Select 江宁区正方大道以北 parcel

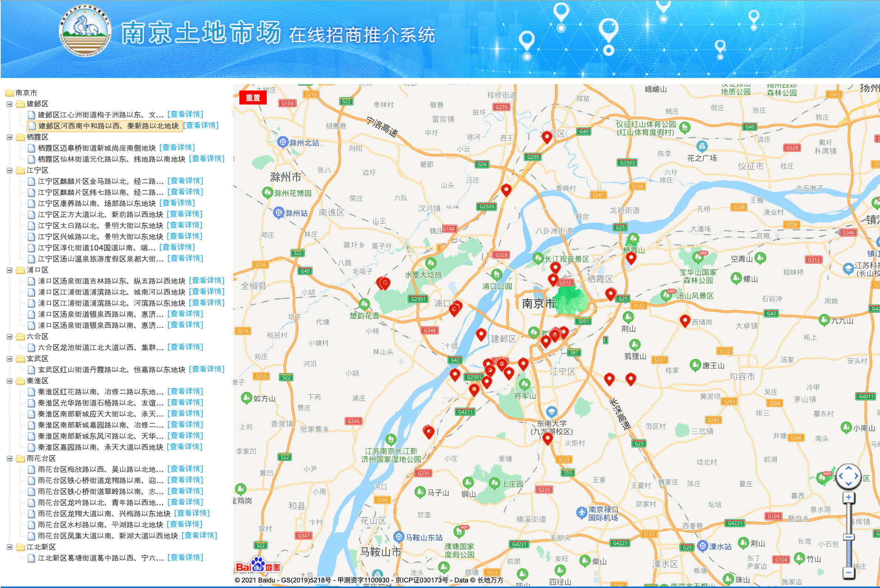100,215
